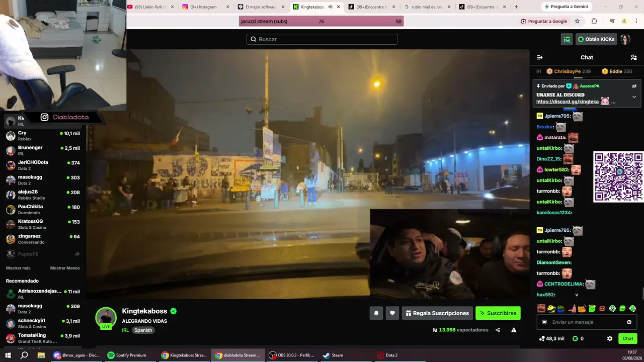Image resolution: width=644 pixels, height=362 pixels.
Task: Open the emote picker in the chat box
Action: [x=629, y=322]
